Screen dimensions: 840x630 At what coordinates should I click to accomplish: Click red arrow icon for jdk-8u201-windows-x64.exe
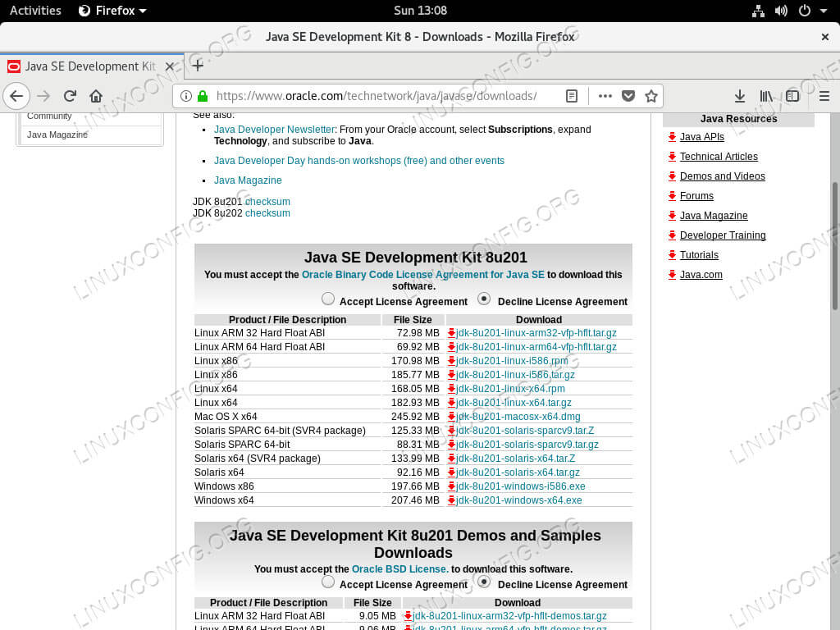click(451, 500)
